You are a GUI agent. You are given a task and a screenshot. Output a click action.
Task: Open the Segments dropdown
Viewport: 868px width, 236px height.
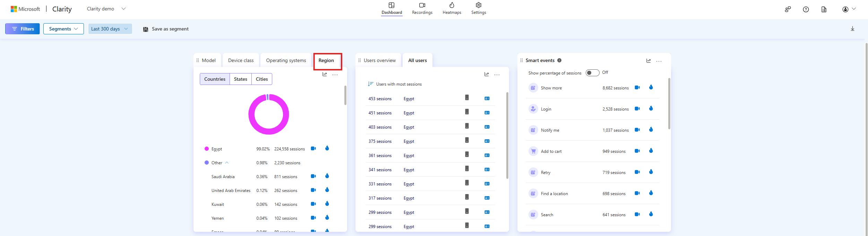pos(63,29)
